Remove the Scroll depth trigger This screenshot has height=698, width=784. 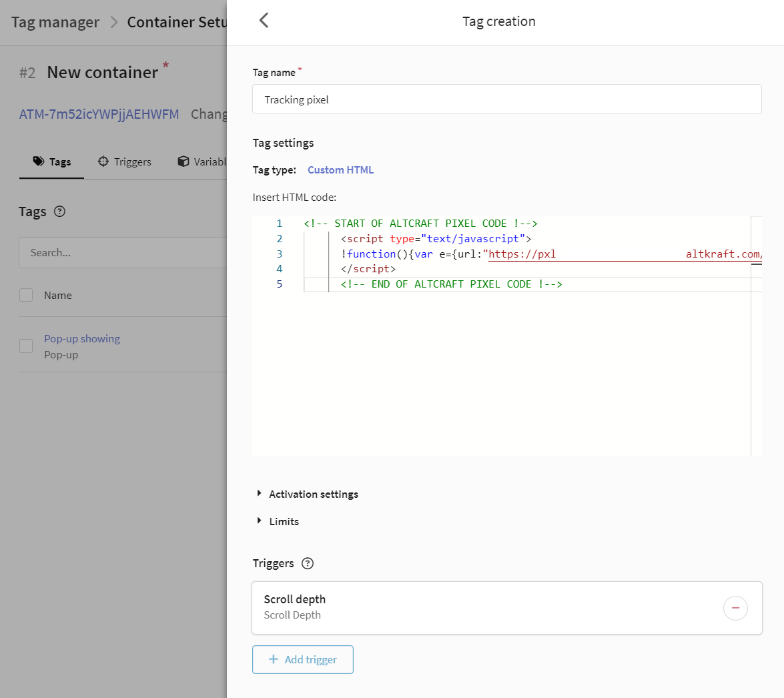735,608
